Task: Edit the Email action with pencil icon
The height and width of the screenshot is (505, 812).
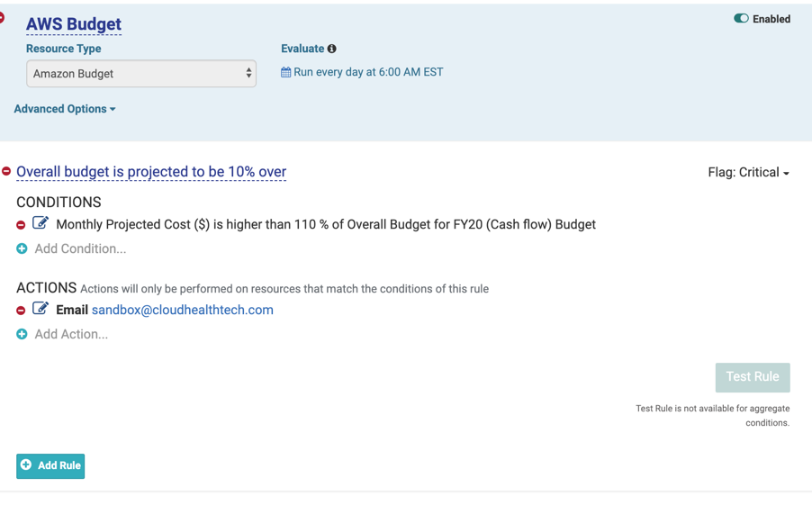Action: pos(41,309)
